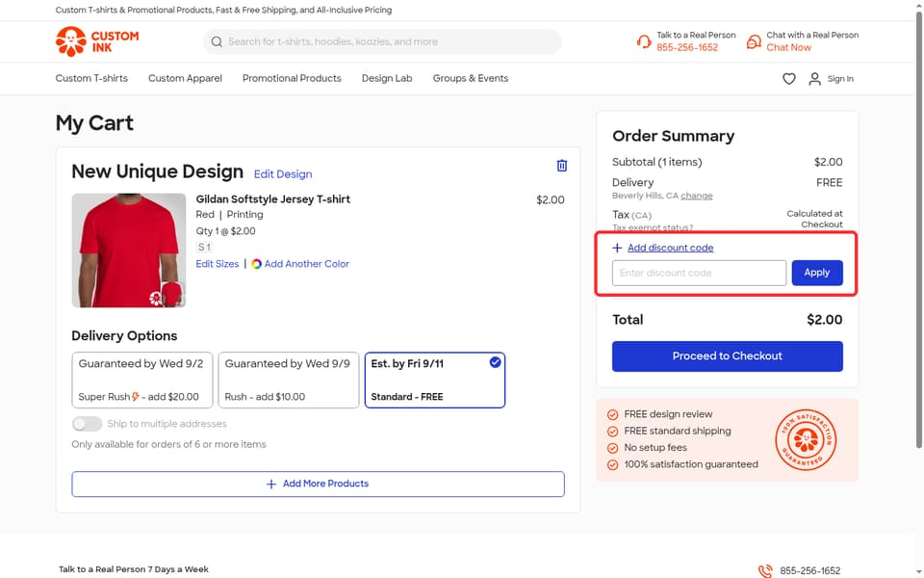Select Guaranteed by Wed 9/2 Super Rush option
Viewport: 924px width, 578px height.
(142, 380)
